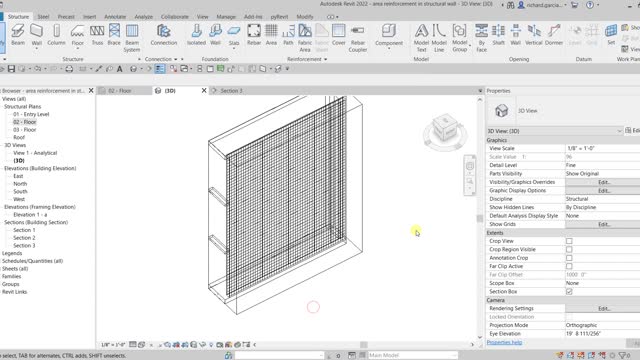The image size is (640, 360).
Task: Open the view scale 1/8" = 1'-0" selector
Action: [113, 345]
